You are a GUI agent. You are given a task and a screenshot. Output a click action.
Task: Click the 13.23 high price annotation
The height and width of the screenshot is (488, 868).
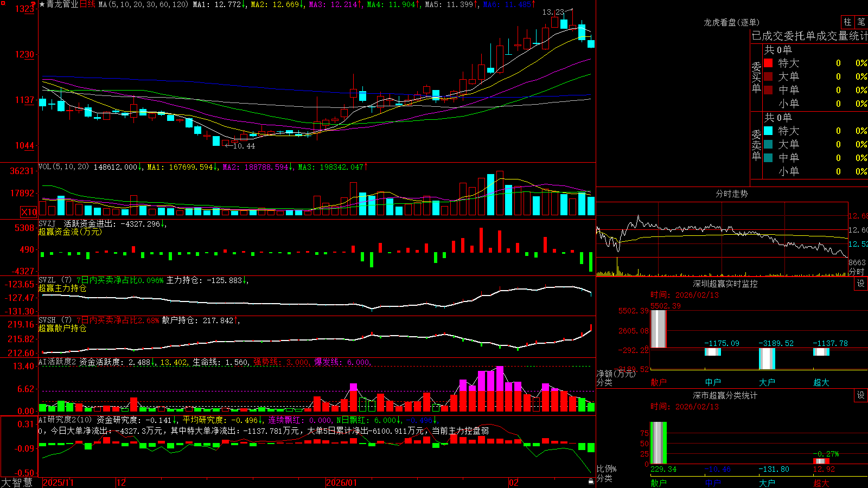(553, 12)
